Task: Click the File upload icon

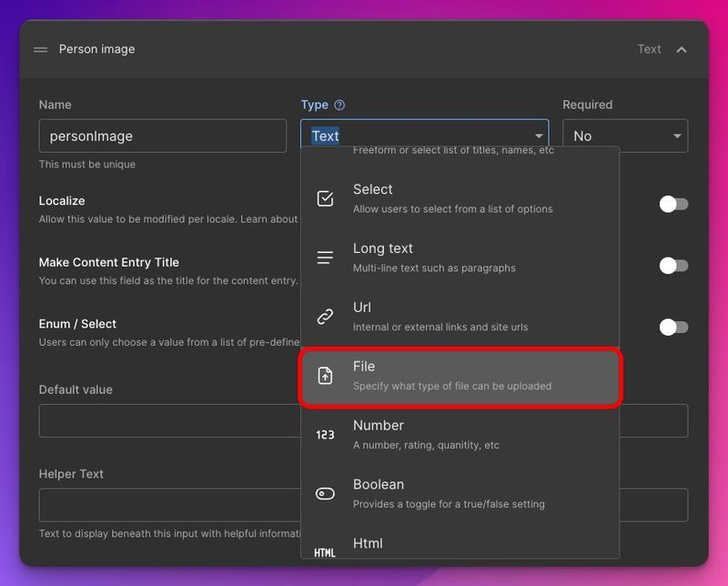Action: click(x=325, y=376)
